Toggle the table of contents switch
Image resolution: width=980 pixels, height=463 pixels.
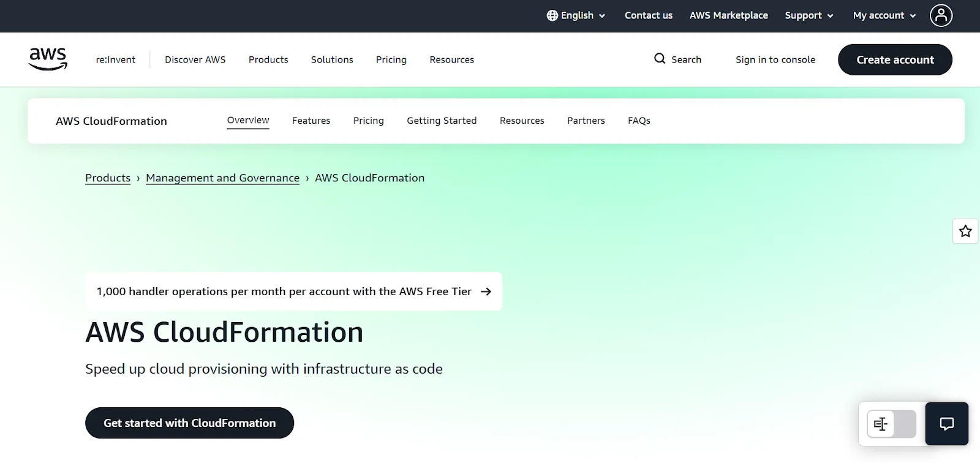tap(892, 424)
